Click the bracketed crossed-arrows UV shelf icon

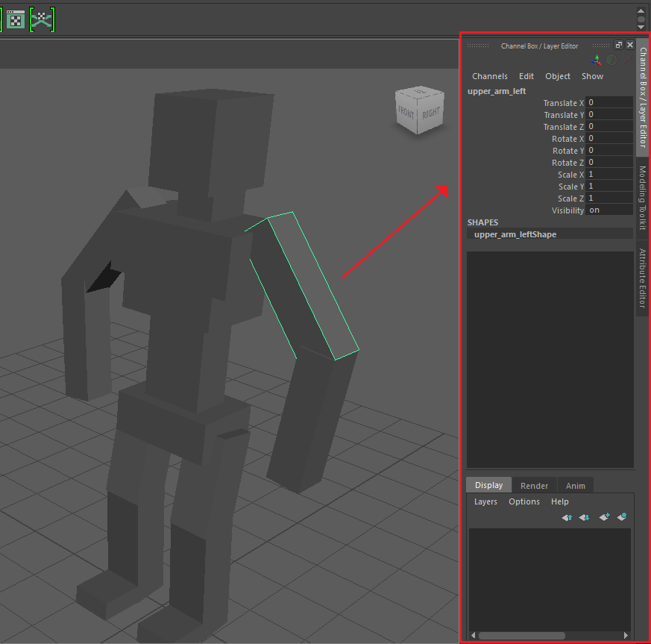pyautogui.click(x=43, y=20)
